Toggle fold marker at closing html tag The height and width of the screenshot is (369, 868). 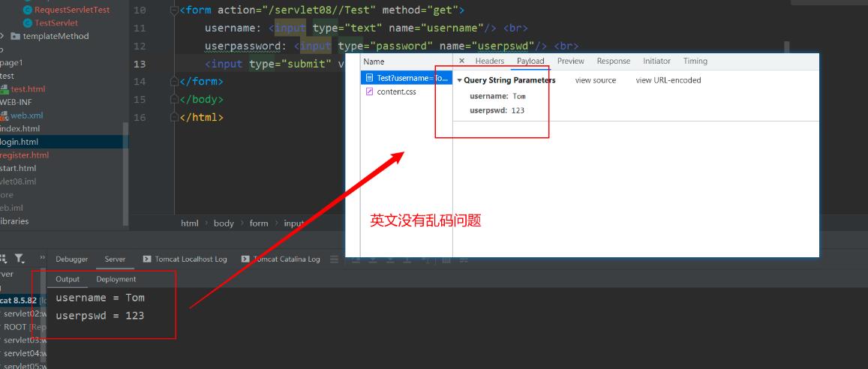pyautogui.click(x=175, y=117)
